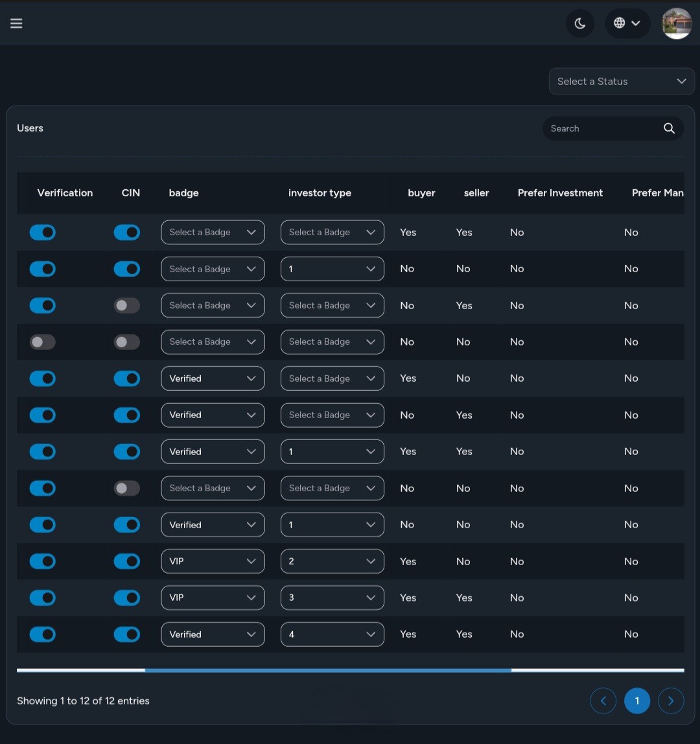Screen dimensions: 700x744
Task: Sort by the Verification column header
Action: pyautogui.click(x=65, y=193)
